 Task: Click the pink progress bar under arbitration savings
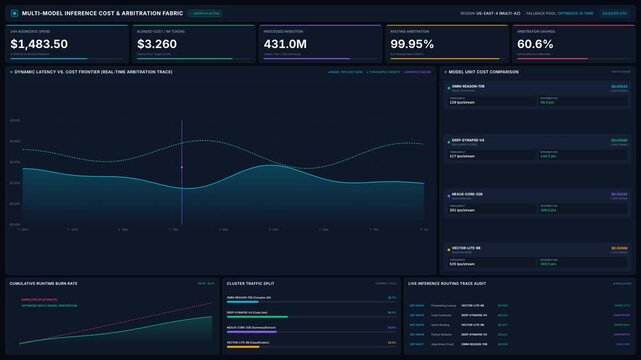click(552, 59)
